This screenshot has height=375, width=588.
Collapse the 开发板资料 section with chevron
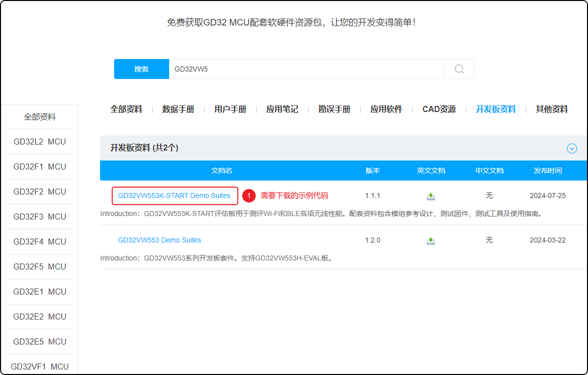pyautogui.click(x=571, y=148)
